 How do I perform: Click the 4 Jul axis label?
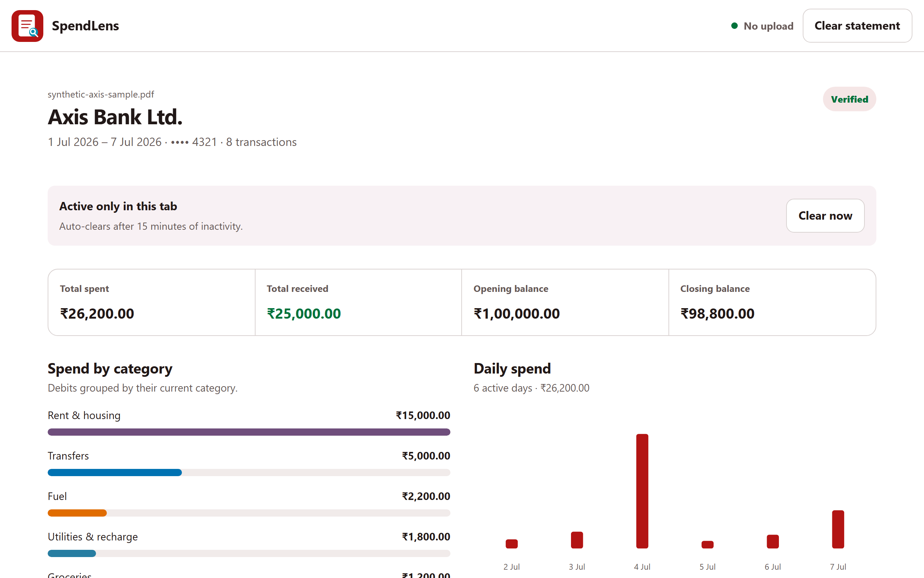[x=642, y=566]
